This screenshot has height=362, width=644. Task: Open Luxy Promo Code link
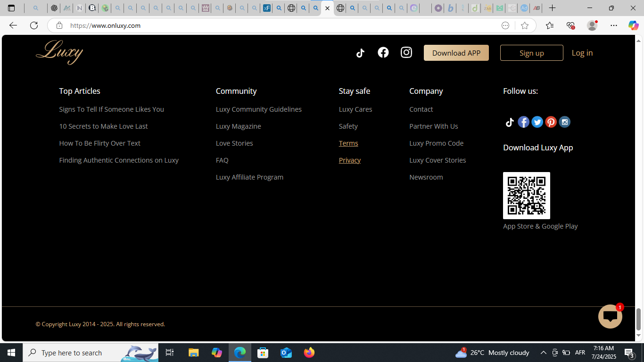[x=437, y=143]
